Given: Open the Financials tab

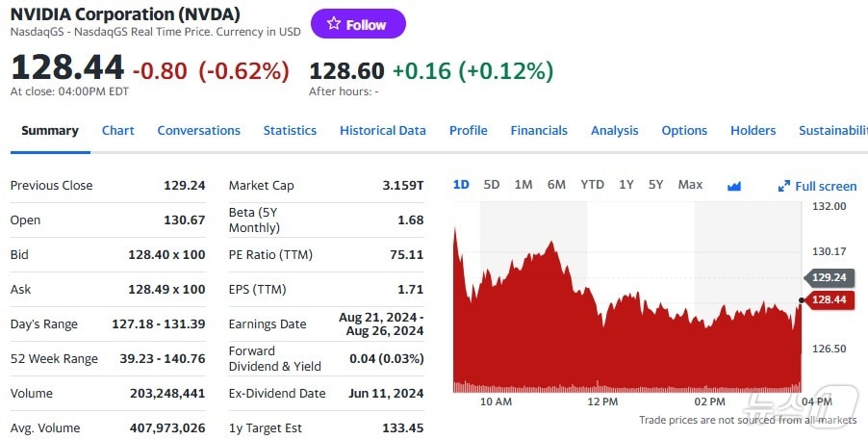Looking at the screenshot, I should [x=539, y=131].
